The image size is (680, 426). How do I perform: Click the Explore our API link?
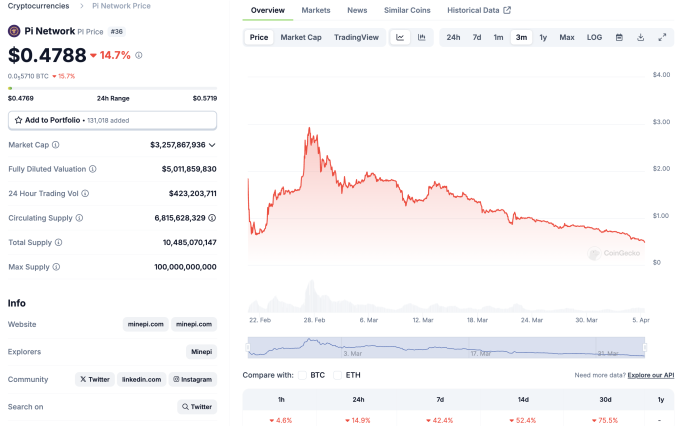(x=651, y=375)
